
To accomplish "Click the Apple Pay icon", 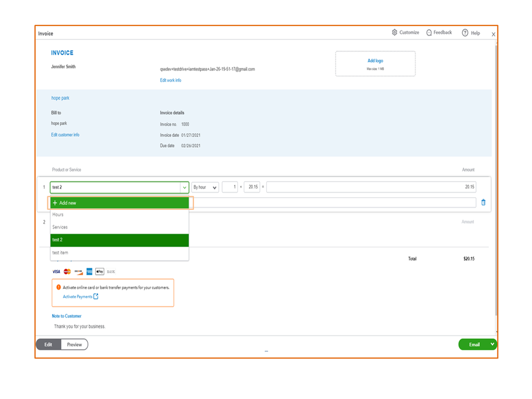I will pyautogui.click(x=100, y=272).
